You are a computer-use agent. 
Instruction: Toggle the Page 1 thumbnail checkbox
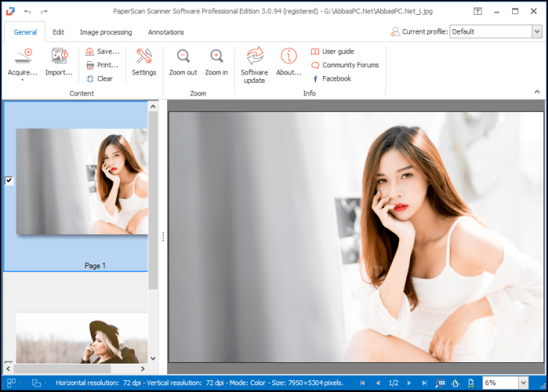[9, 180]
